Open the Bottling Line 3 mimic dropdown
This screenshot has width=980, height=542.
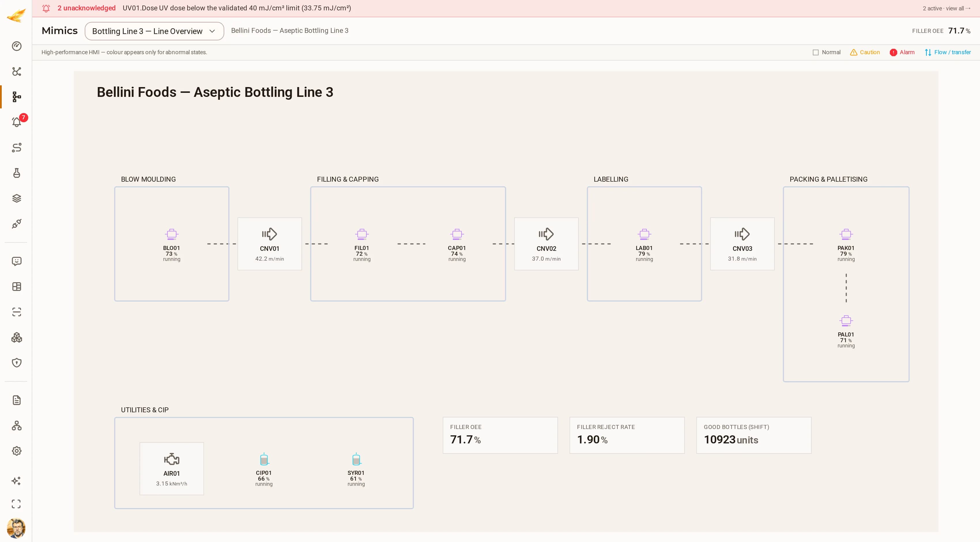[x=154, y=31]
